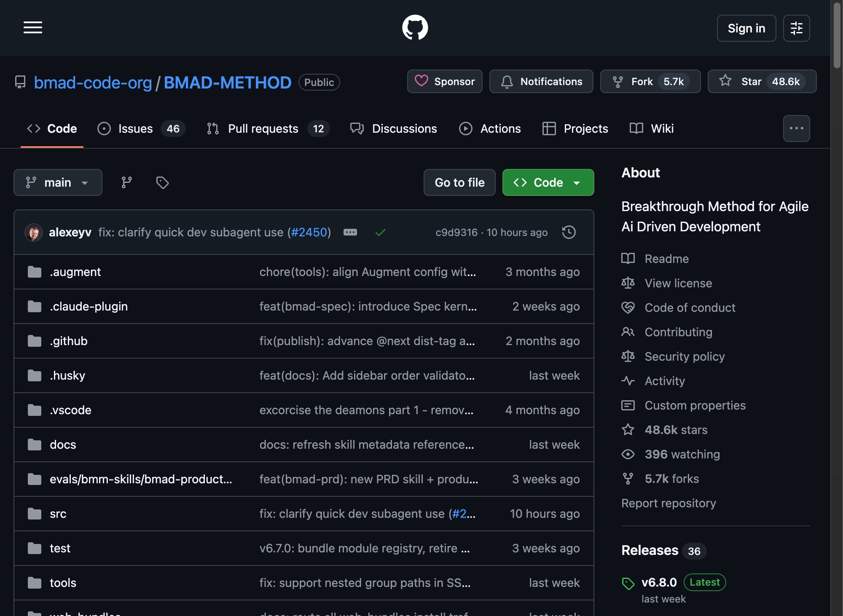The image size is (843, 616).
Task: Click the View license scales icon
Action: point(628,283)
